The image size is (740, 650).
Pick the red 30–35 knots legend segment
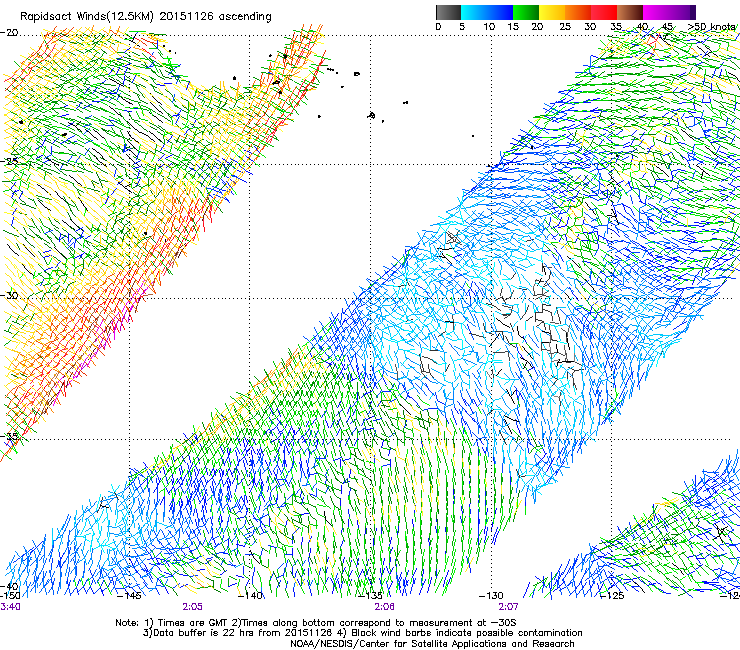(x=604, y=12)
